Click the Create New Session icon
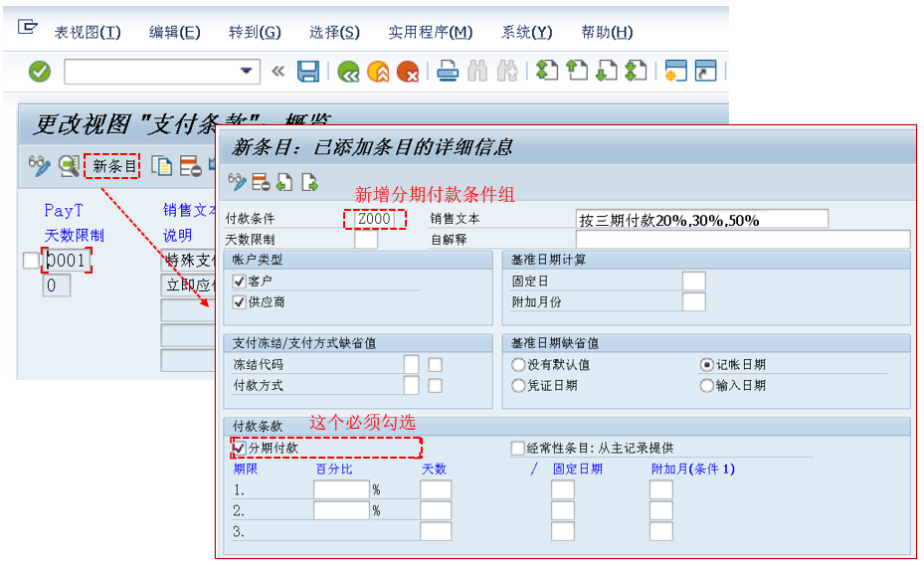The height and width of the screenshot is (566, 924). point(676,71)
